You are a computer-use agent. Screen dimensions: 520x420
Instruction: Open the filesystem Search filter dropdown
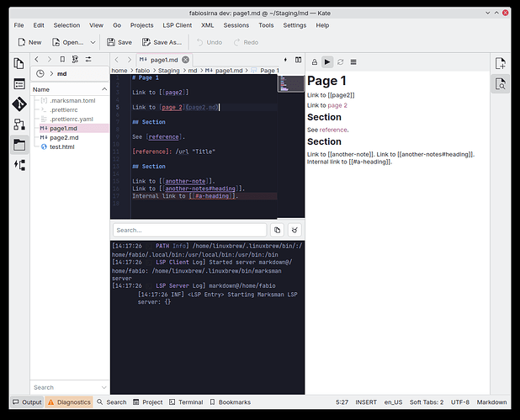coord(104,387)
